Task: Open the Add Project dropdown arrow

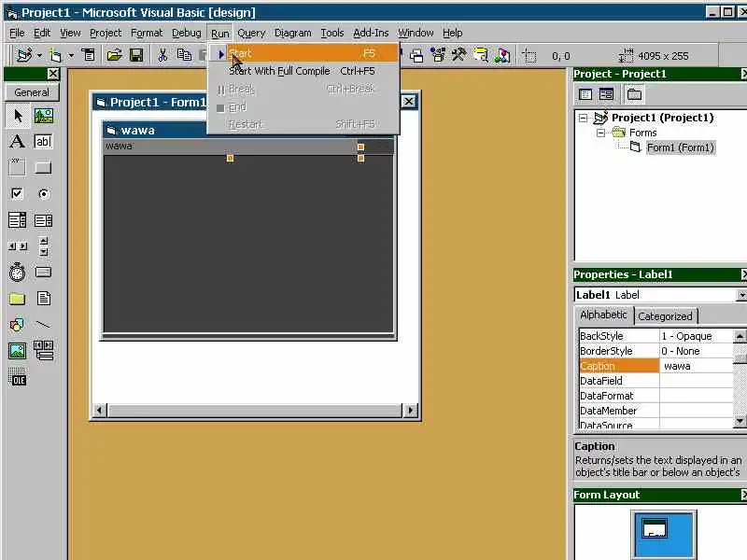Action: tap(39, 56)
